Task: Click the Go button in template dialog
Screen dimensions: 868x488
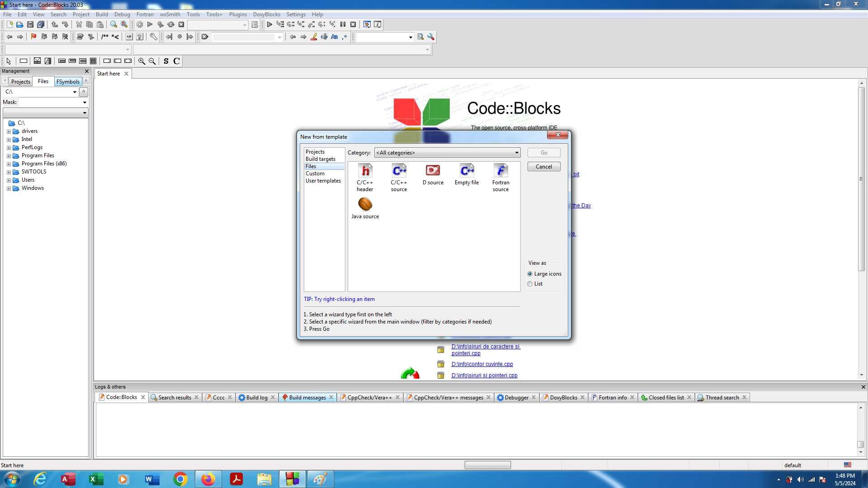Action: tap(544, 153)
